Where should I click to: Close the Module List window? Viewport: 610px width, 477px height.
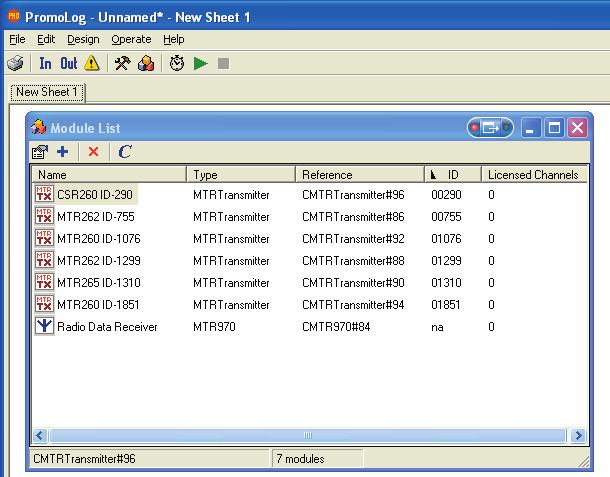[x=577, y=128]
